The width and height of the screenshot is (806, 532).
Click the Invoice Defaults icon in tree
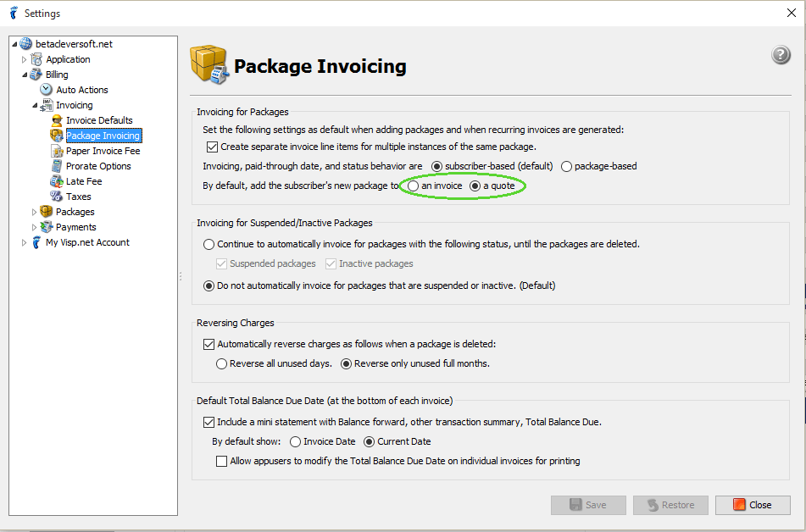coord(57,120)
